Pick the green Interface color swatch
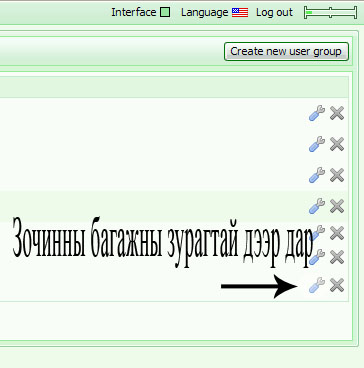Image resolution: width=364 pixels, height=368 pixels. (x=165, y=12)
